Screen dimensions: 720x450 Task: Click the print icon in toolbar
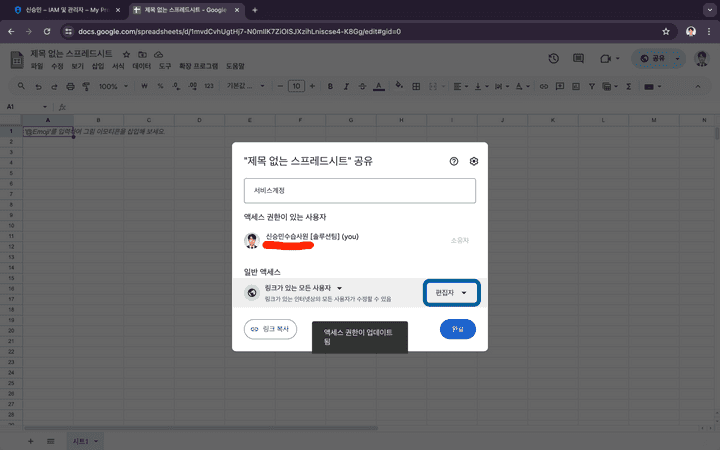(70, 87)
